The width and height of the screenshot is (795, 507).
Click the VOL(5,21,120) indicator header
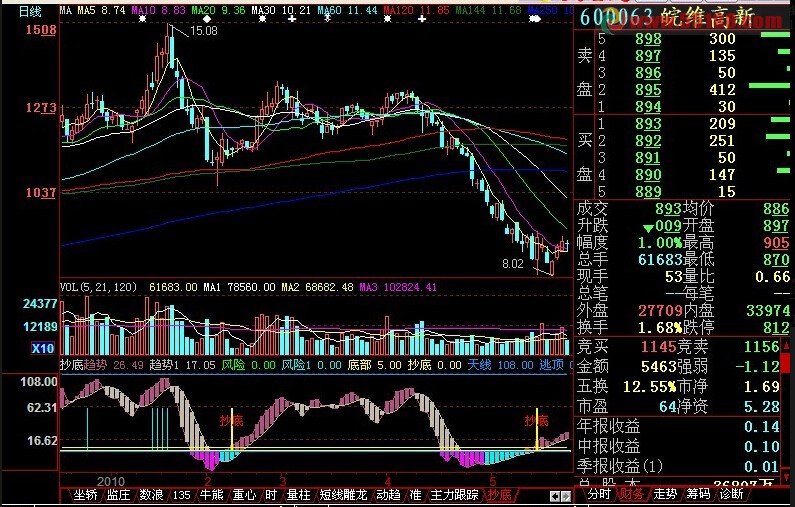(98, 287)
